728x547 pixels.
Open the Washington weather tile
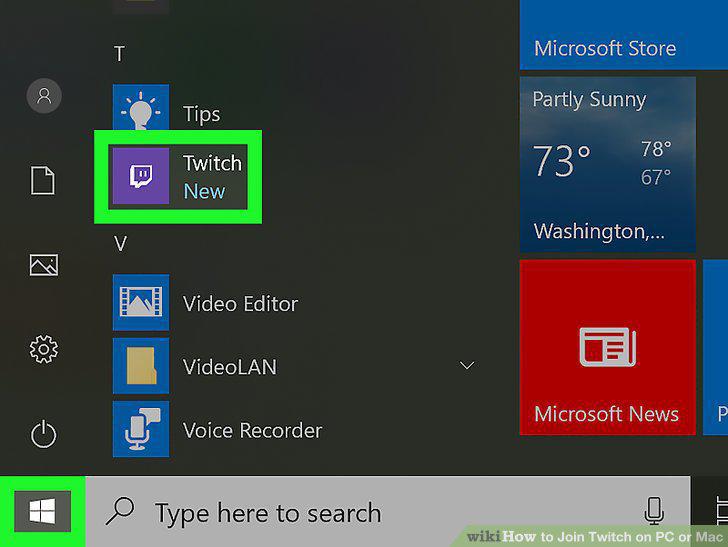(x=608, y=164)
